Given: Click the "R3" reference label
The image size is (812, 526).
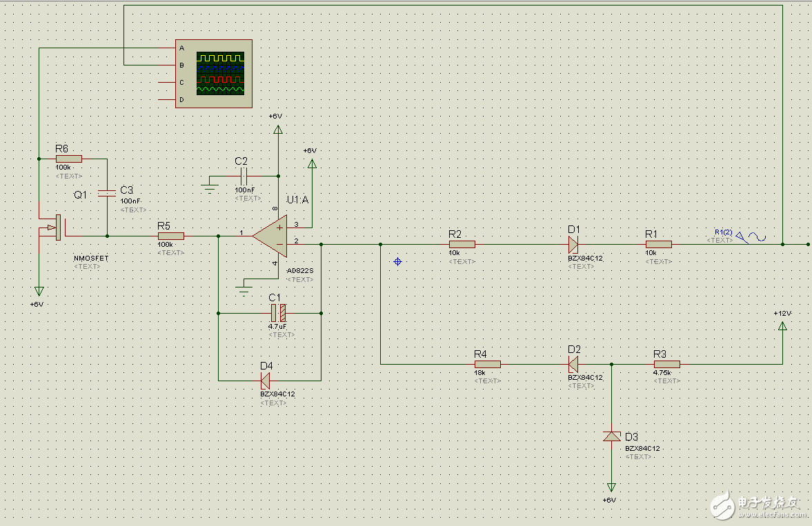Looking at the screenshot, I should click(660, 354).
